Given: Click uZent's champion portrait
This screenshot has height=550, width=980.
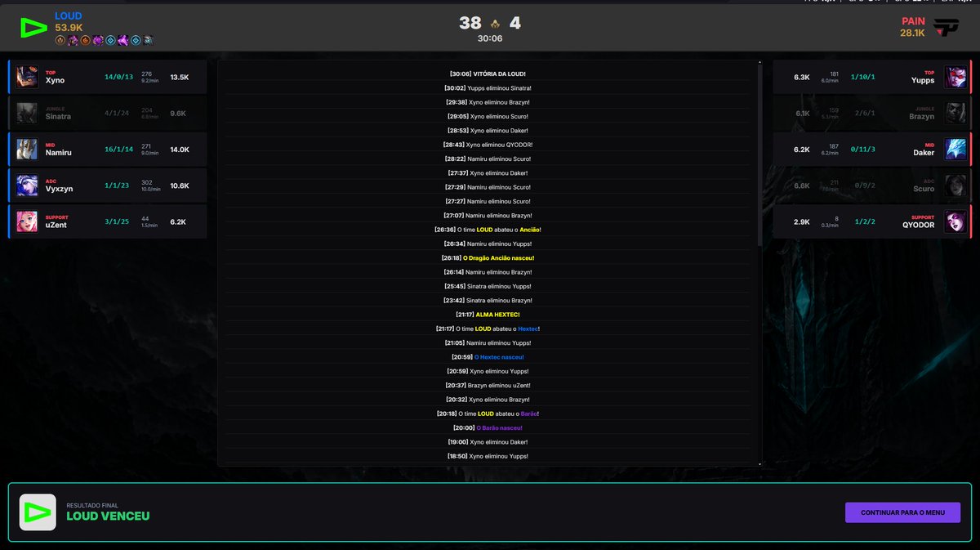Looking at the screenshot, I should tap(27, 221).
